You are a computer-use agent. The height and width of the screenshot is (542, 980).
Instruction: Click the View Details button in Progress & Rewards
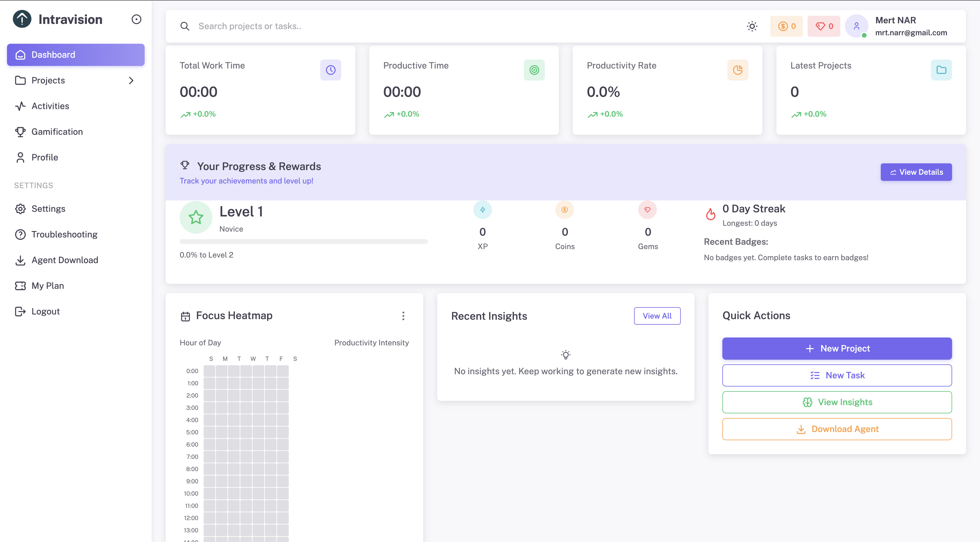916,172
